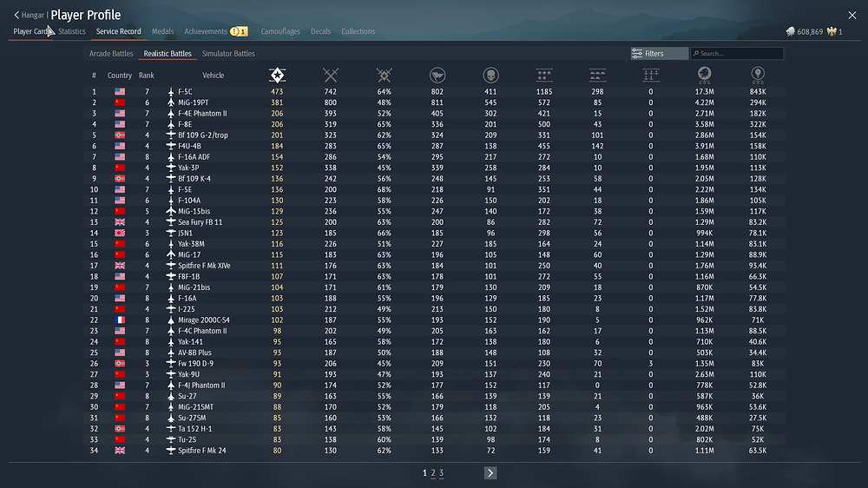Sort by Vehicle column header
This screenshot has width=868, height=488.
coord(214,76)
